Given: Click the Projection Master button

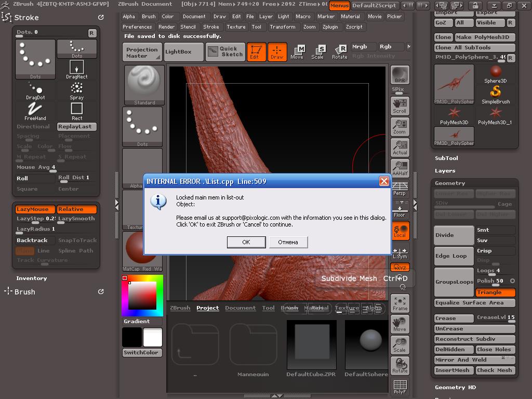Looking at the screenshot, I should point(142,52).
